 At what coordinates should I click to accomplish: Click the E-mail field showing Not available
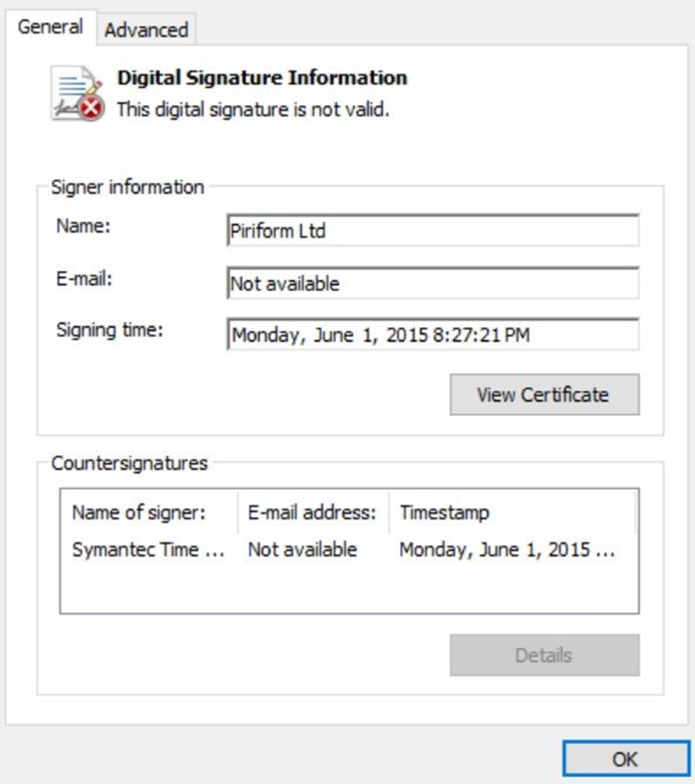tap(433, 283)
